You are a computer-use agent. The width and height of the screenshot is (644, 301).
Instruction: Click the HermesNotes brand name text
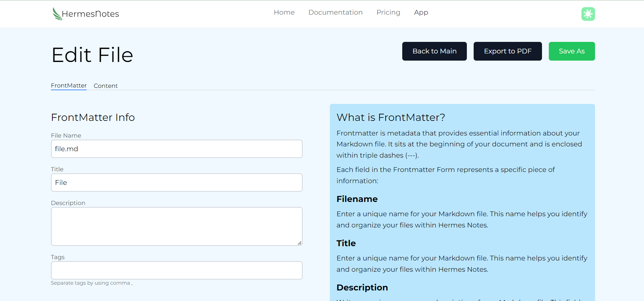click(90, 14)
